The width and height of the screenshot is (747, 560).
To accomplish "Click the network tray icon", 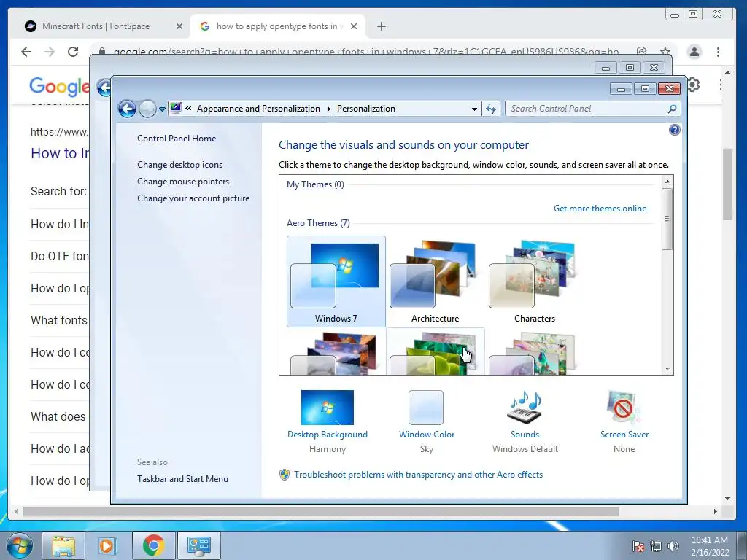I will [x=656, y=546].
